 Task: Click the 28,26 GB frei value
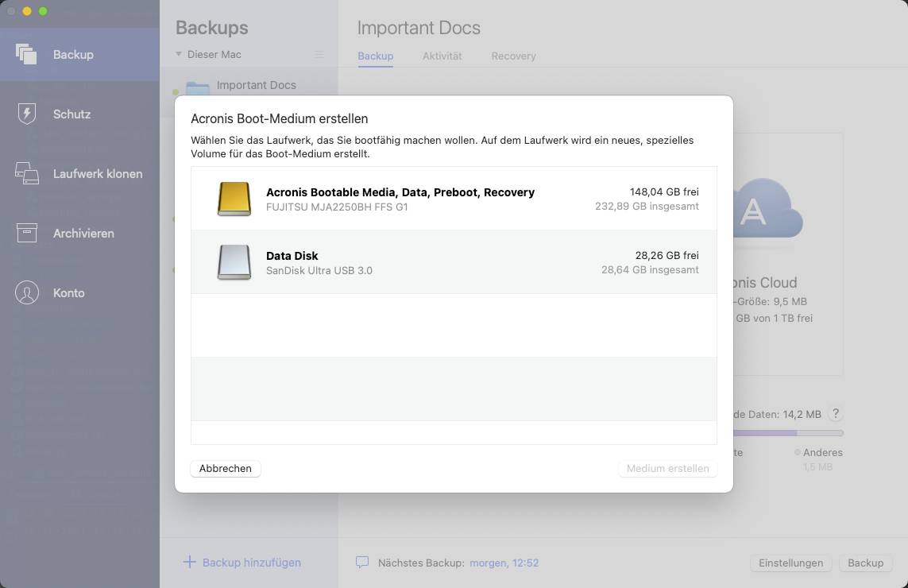667,256
